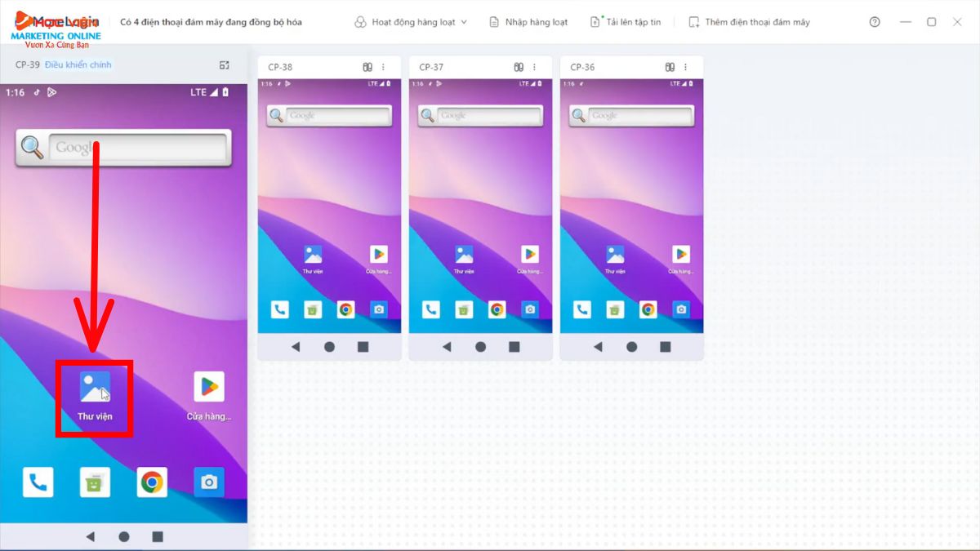Tap the Home navigation button on CP-39
Screen dimensions: 980x551
click(124, 536)
